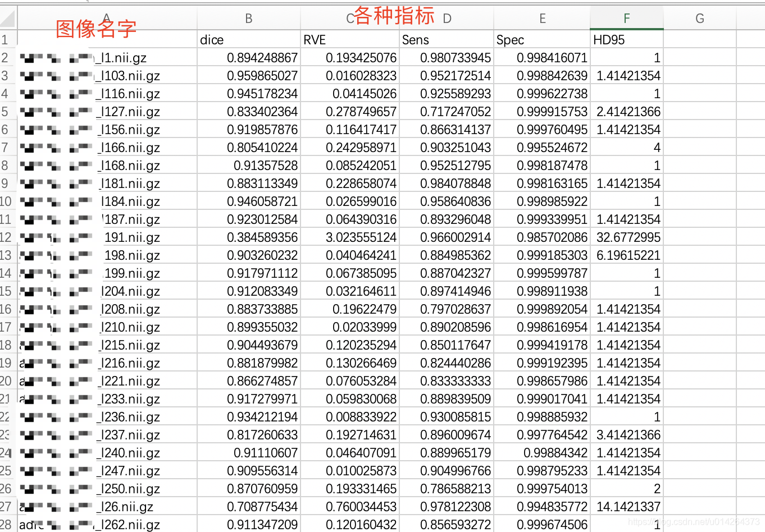
Task: Select RVE value 0.016028323
Action: (x=350, y=76)
